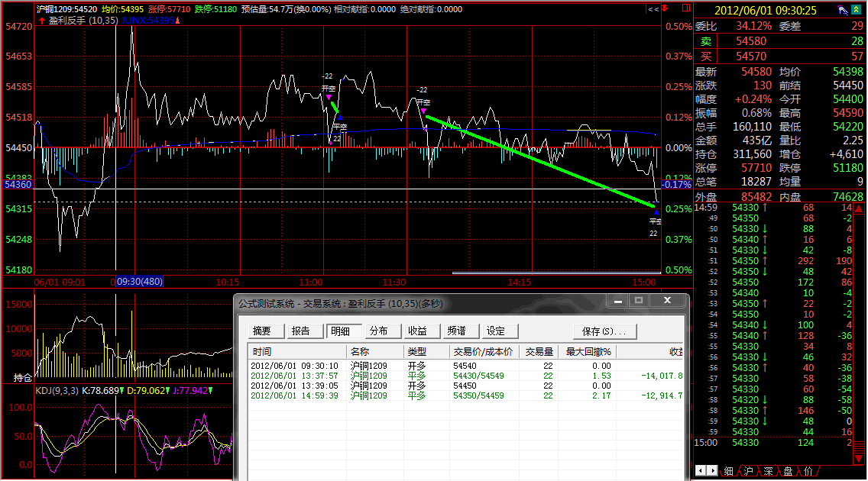Click the 持仓 label on volume chart
This screenshot has height=481, width=868.
coord(22,378)
